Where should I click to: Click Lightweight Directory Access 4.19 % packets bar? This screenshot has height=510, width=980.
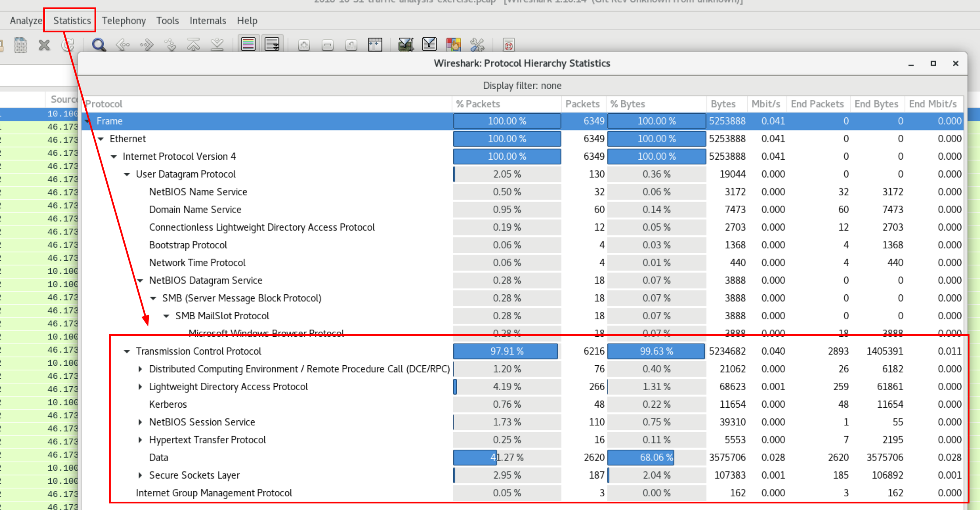point(507,387)
